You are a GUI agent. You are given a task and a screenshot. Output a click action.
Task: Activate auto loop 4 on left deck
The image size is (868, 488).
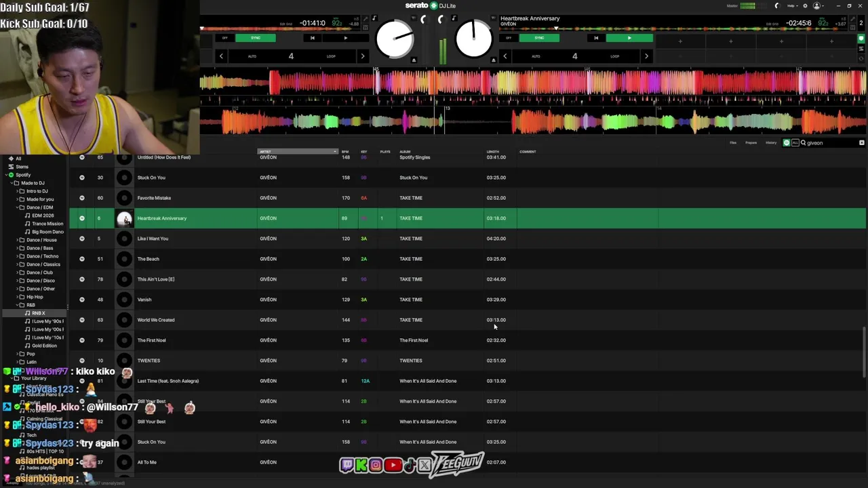291,56
